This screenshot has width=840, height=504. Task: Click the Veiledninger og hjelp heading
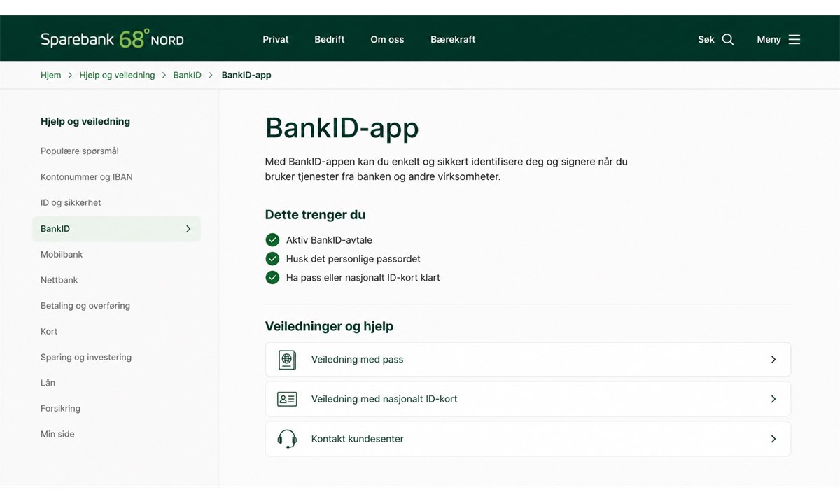point(330,326)
